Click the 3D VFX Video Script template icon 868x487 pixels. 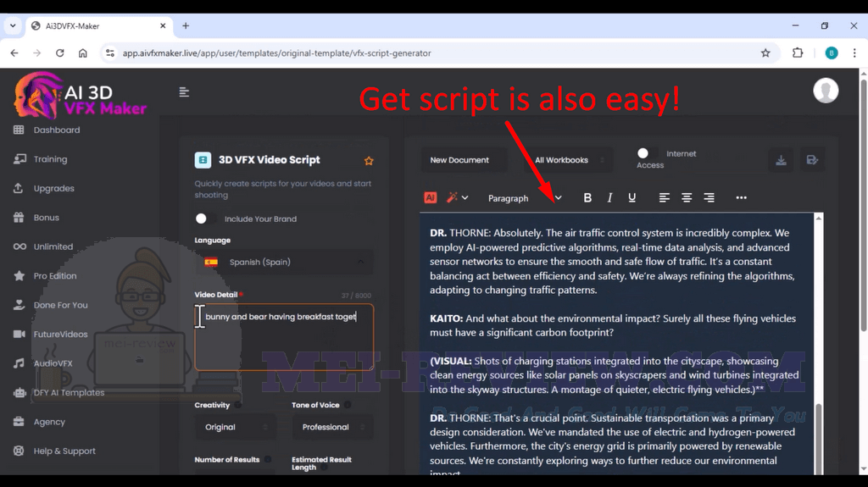203,160
